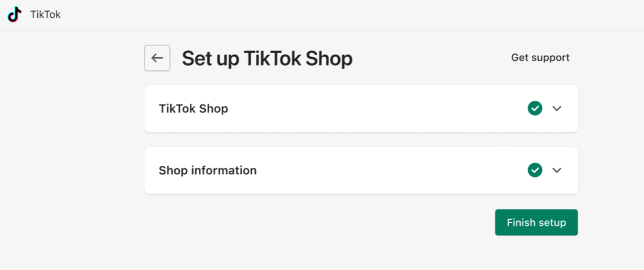Image resolution: width=644 pixels, height=270 pixels.
Task: Click empty space inside Shop information card
Action: (388, 171)
